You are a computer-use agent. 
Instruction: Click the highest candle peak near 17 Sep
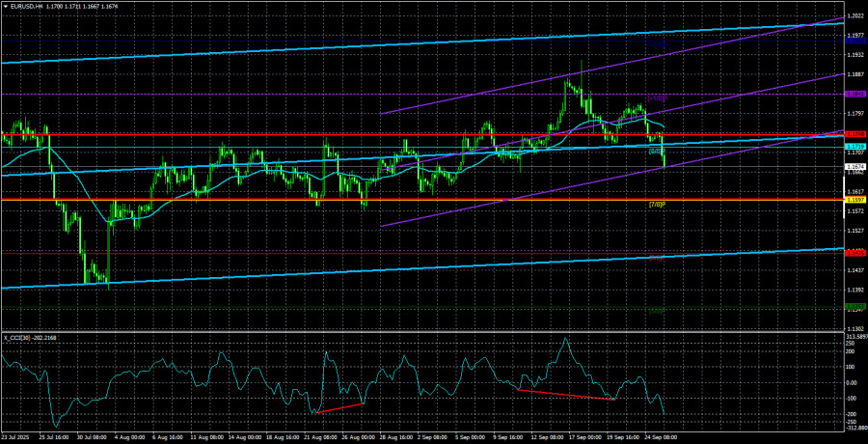[x=581, y=64]
